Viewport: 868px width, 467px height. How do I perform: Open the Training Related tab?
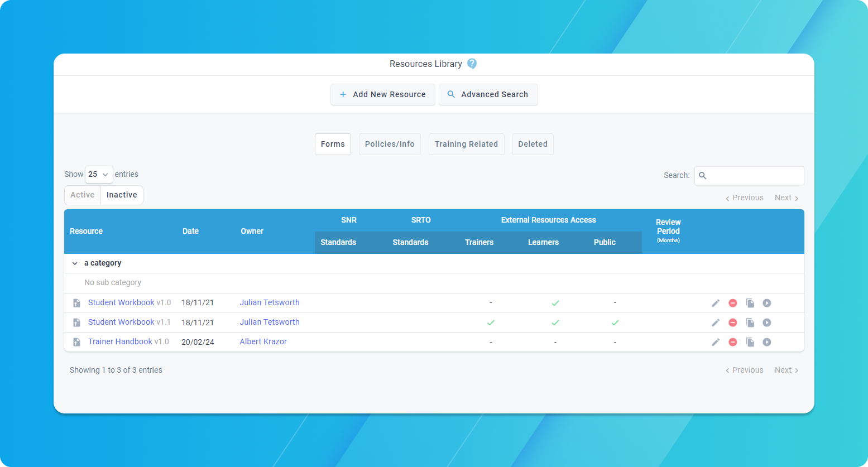coord(466,144)
